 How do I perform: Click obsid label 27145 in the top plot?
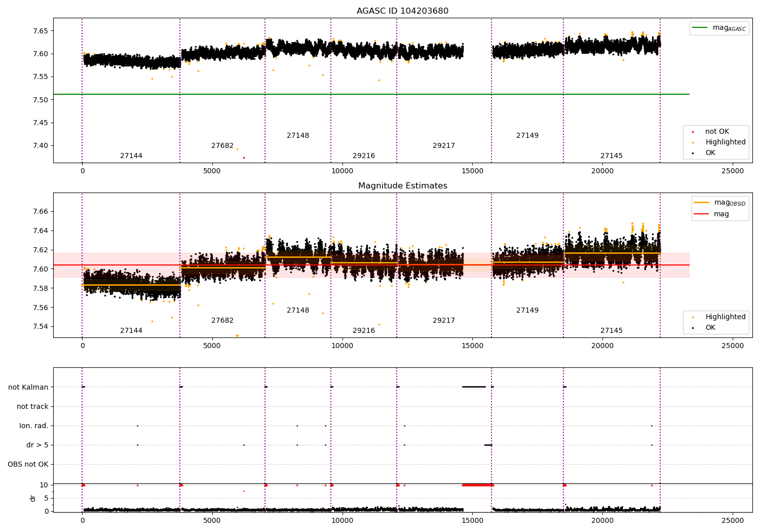pos(612,156)
